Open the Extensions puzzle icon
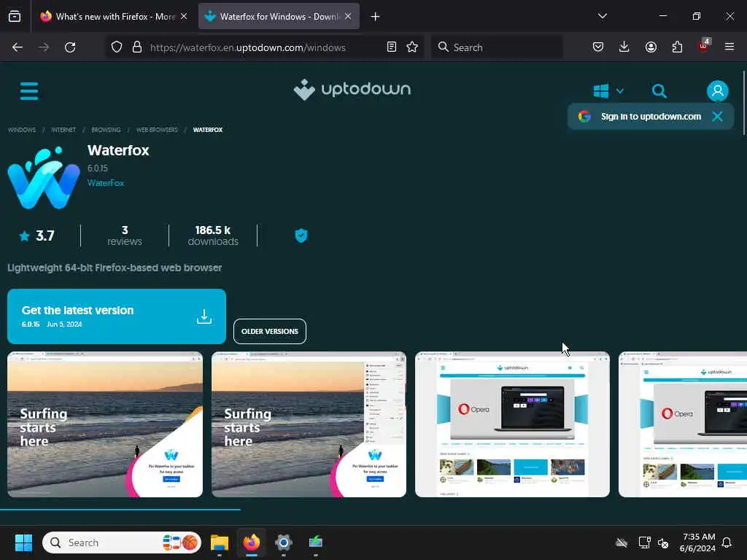The height and width of the screenshot is (560, 747). pos(677,47)
